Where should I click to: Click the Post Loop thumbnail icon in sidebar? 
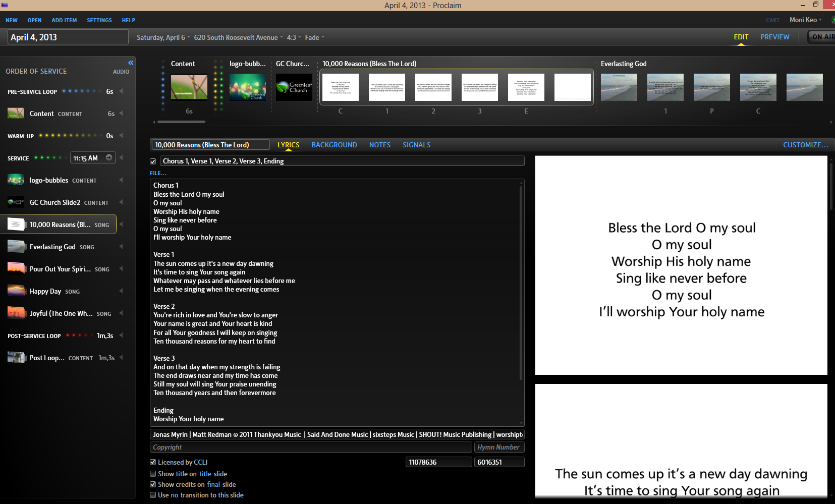click(x=16, y=357)
